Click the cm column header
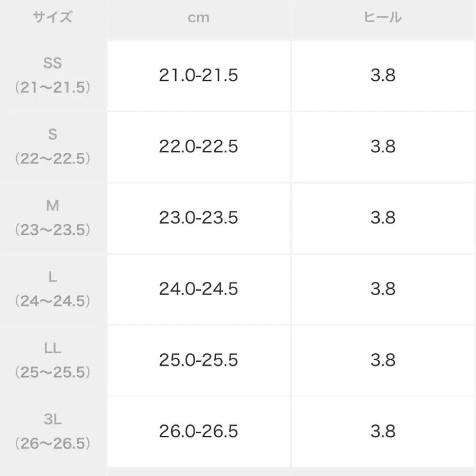Screen dimensions: 476x476 (x=198, y=17)
